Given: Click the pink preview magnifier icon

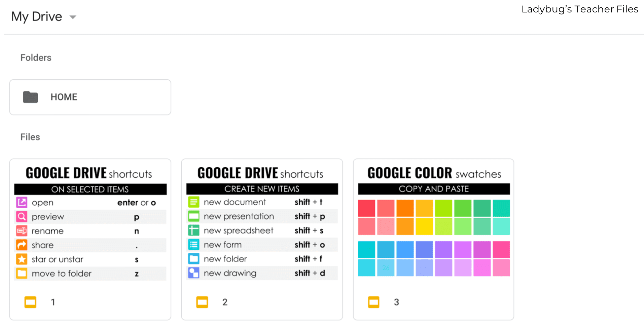Looking at the screenshot, I should click(22, 217).
